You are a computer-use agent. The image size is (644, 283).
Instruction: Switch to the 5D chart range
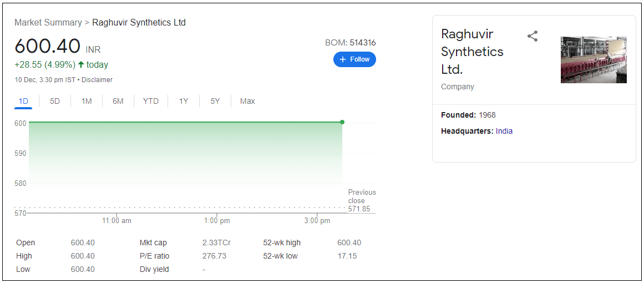[x=54, y=101]
